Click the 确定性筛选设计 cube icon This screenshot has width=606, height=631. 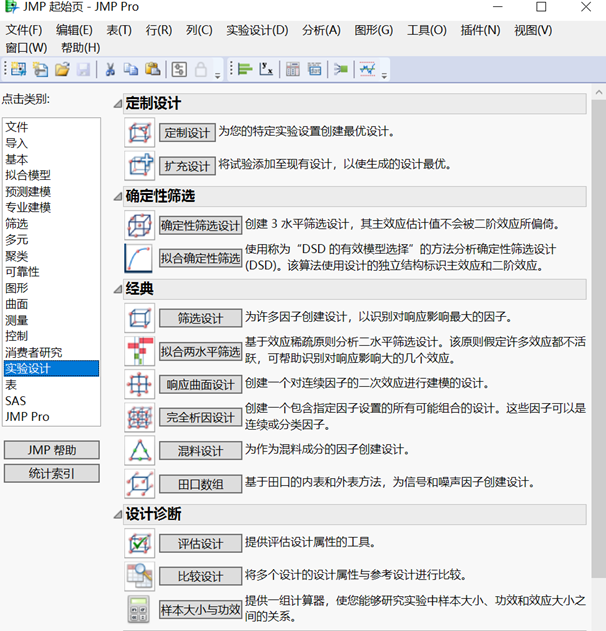[140, 225]
